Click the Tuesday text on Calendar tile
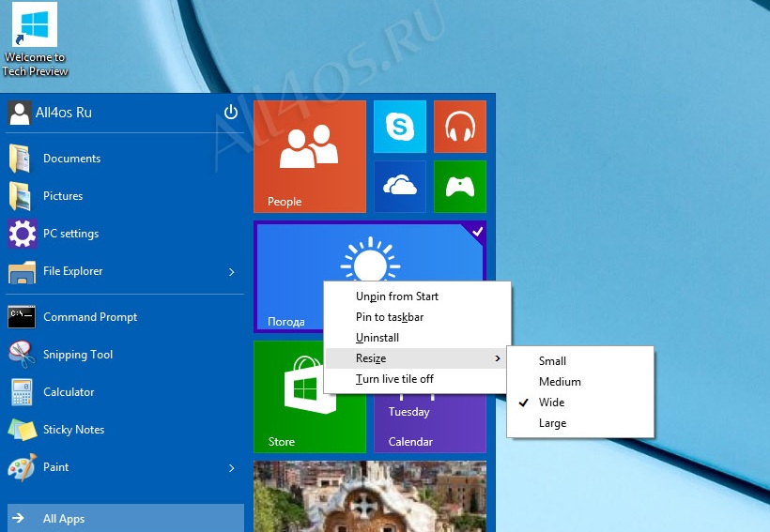Screen dimensions: 770x532 coord(409,412)
